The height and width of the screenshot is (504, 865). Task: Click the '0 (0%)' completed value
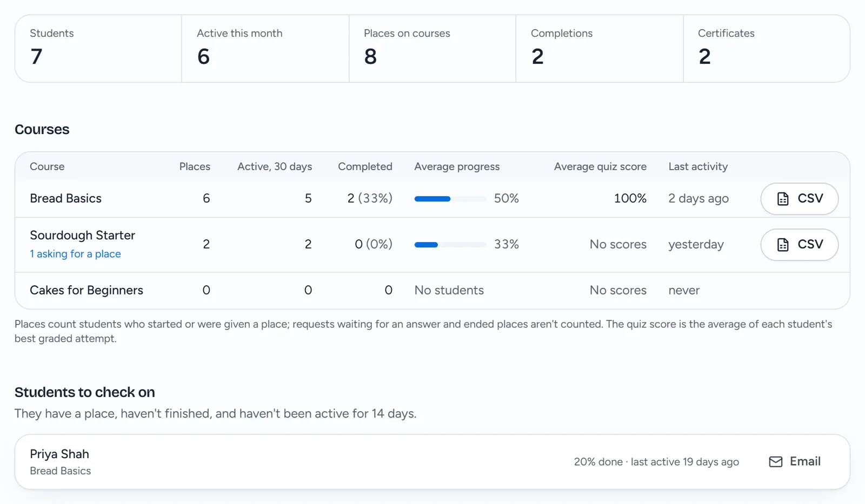click(x=374, y=244)
